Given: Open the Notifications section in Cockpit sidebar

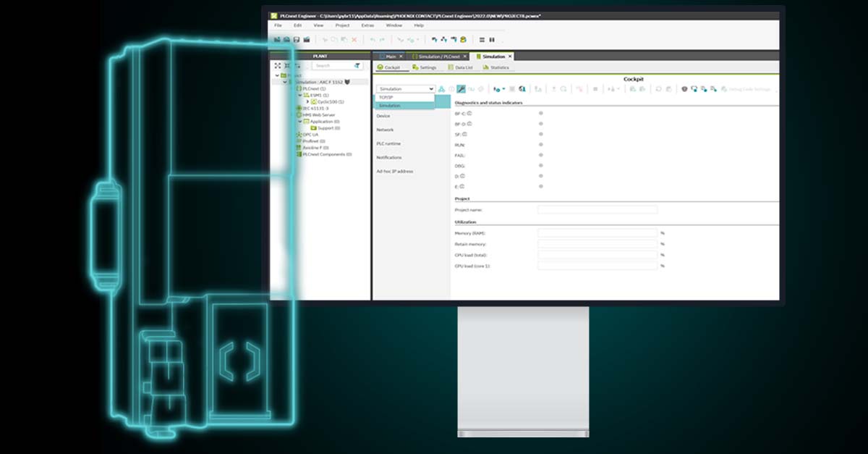Looking at the screenshot, I should tap(389, 157).
